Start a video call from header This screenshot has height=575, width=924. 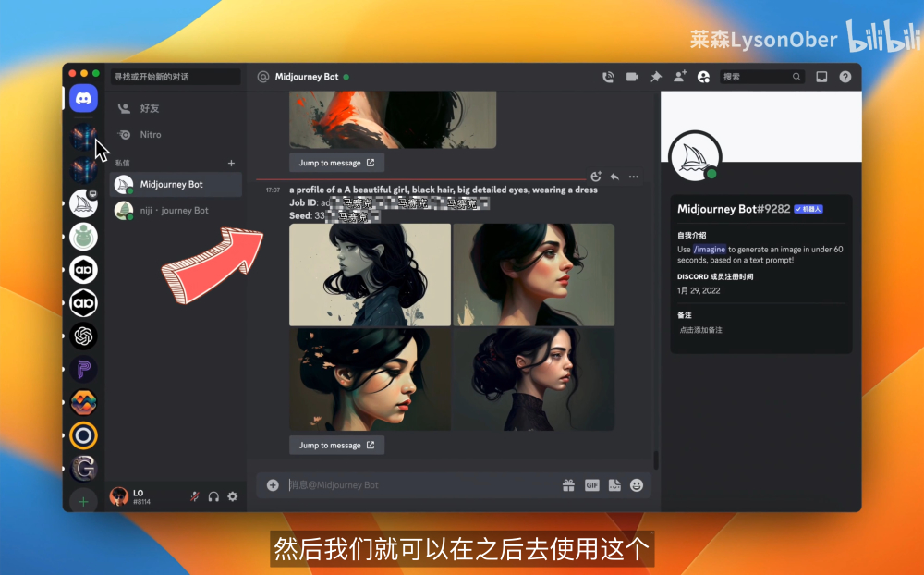632,77
